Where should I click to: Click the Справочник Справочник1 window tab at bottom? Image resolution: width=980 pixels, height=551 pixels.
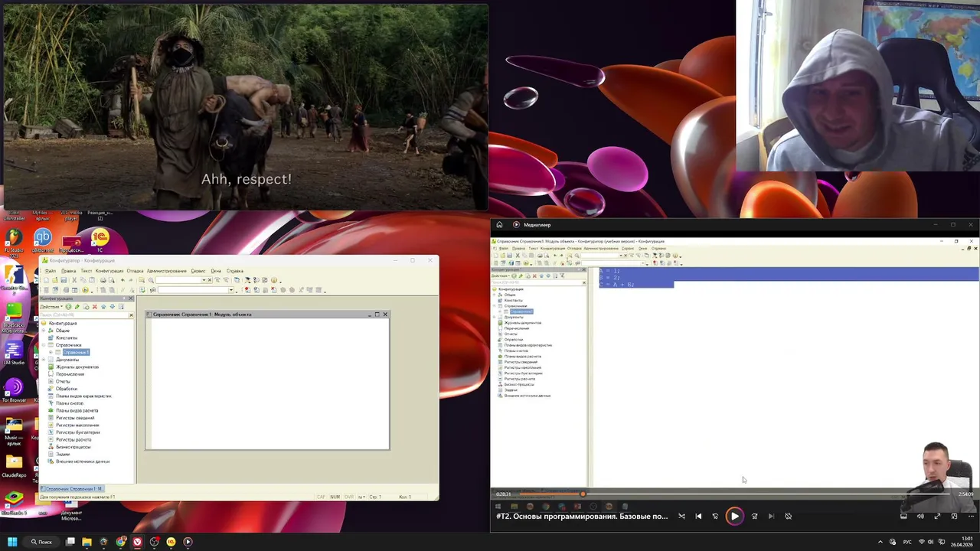point(73,488)
